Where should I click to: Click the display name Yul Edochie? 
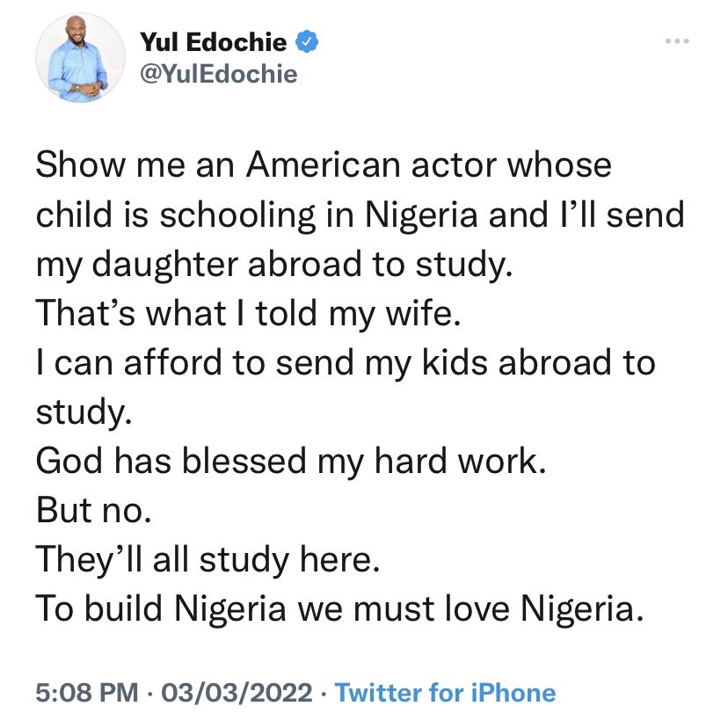[213, 42]
